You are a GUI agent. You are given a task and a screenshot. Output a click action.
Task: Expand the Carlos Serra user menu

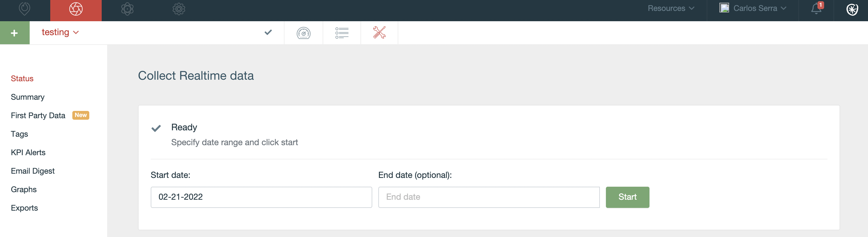click(753, 8)
